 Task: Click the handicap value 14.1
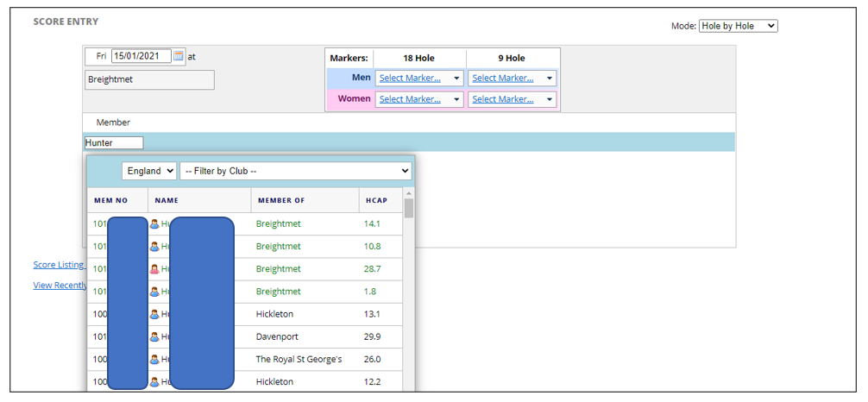[372, 223]
